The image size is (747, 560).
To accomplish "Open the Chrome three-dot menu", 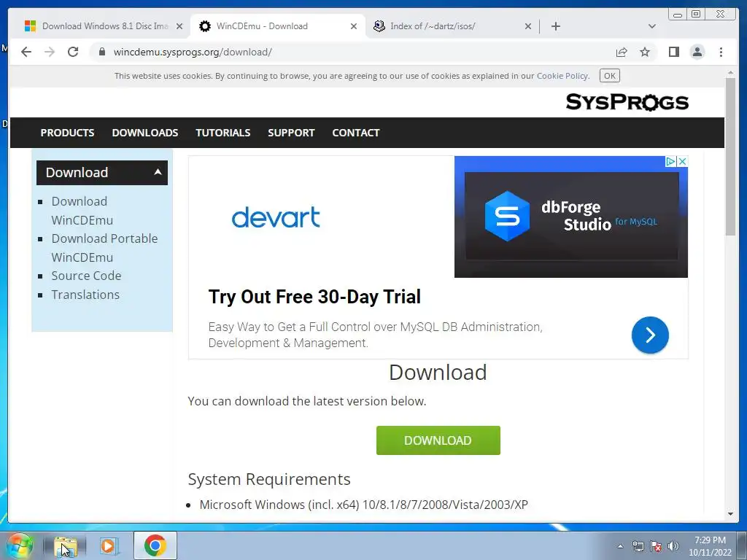I will coord(721,52).
